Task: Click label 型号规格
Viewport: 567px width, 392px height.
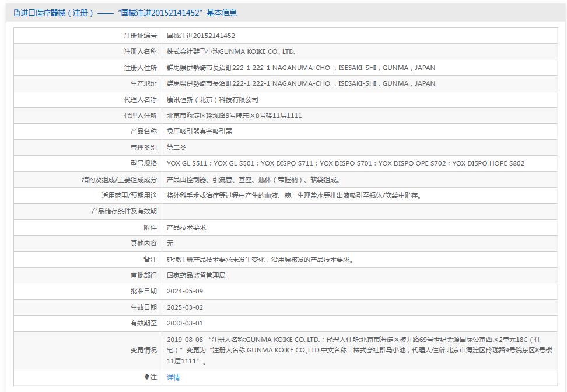Action: 143,163
